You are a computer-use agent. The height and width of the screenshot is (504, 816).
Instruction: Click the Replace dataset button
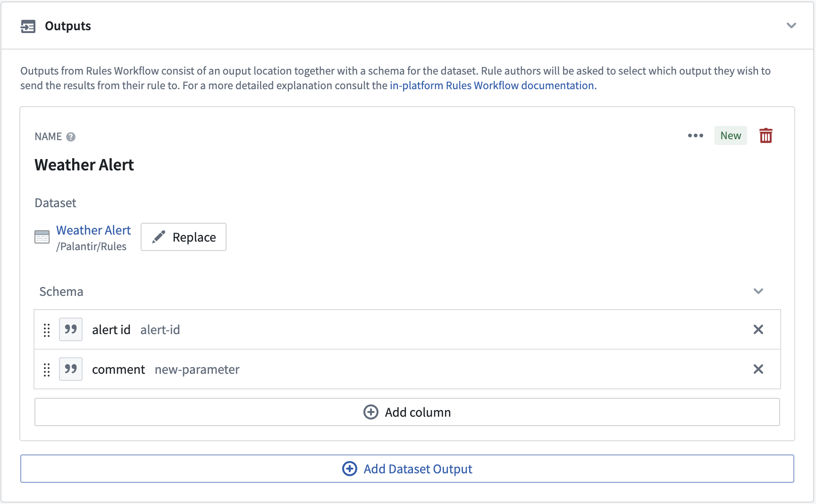coord(184,237)
